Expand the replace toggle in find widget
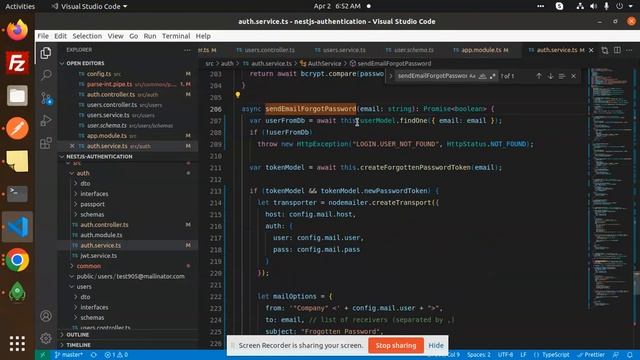This screenshot has width=640, height=360. pos(390,76)
